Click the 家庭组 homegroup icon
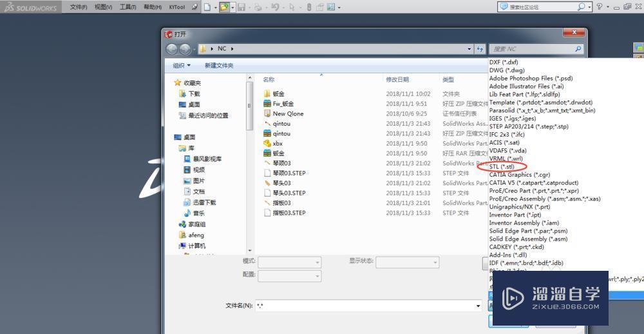Viewport: 644px width, 334px height. coord(182,224)
